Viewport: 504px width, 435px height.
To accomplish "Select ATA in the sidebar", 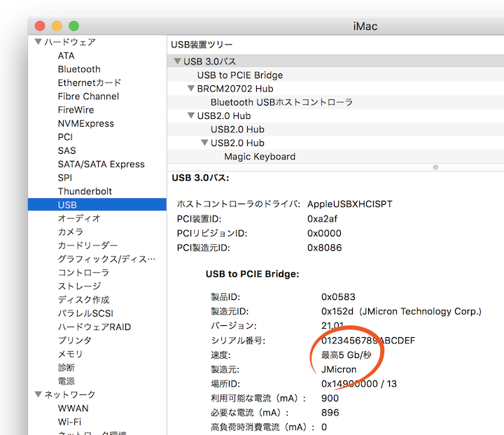I will [x=66, y=56].
